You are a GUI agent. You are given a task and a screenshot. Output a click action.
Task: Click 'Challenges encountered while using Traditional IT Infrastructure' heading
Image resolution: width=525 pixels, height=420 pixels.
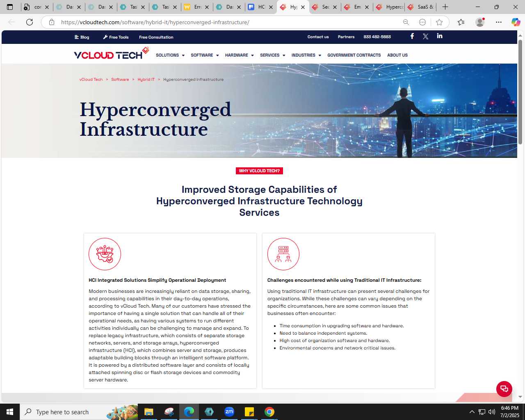pos(344,280)
